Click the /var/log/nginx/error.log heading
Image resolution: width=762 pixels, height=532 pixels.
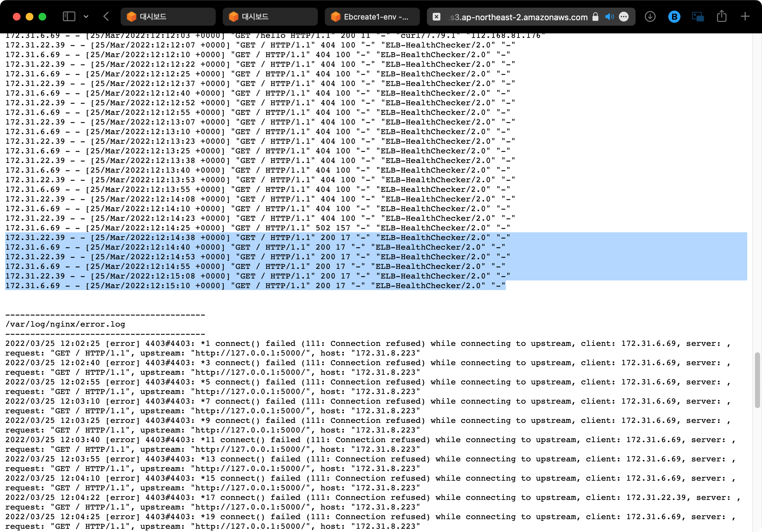tap(65, 324)
